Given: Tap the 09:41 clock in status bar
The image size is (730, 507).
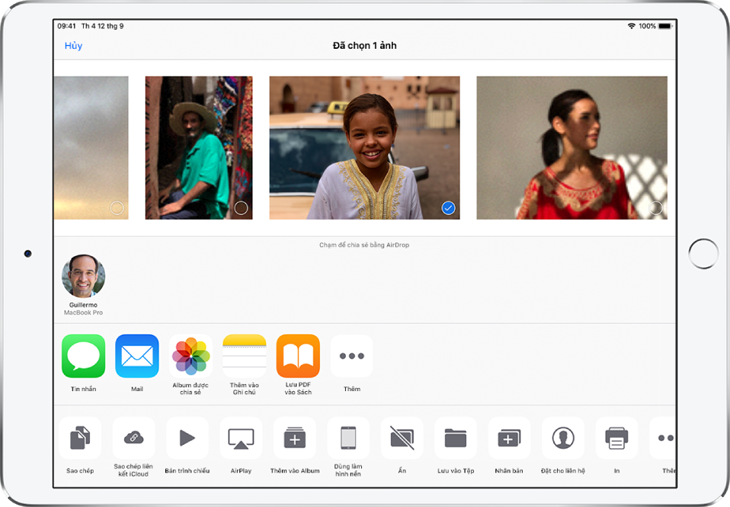Looking at the screenshot, I should tap(67, 26).
